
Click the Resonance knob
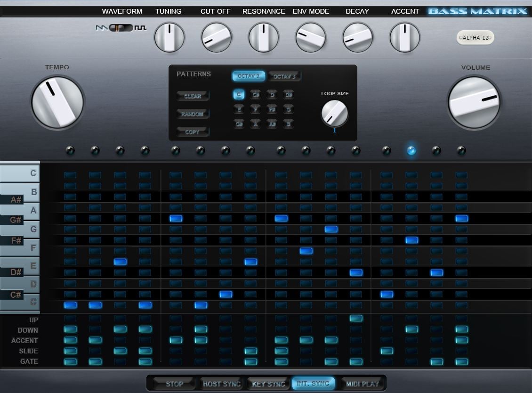tap(263, 38)
